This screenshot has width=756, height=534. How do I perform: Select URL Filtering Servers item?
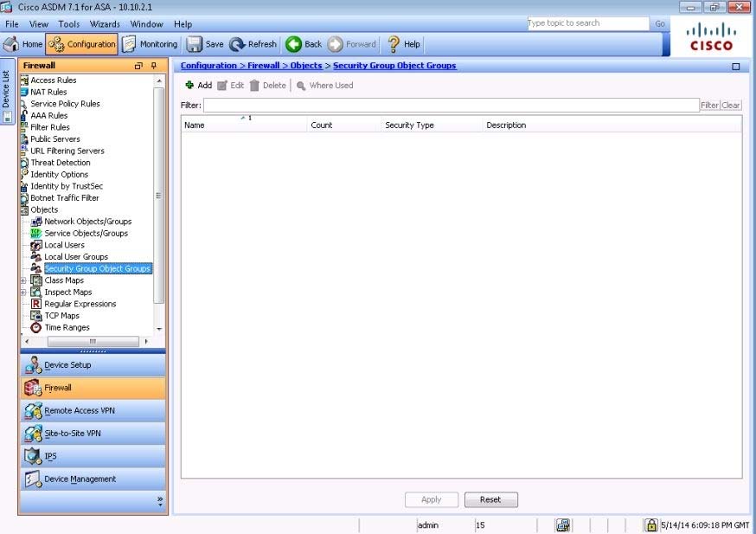[67, 151]
